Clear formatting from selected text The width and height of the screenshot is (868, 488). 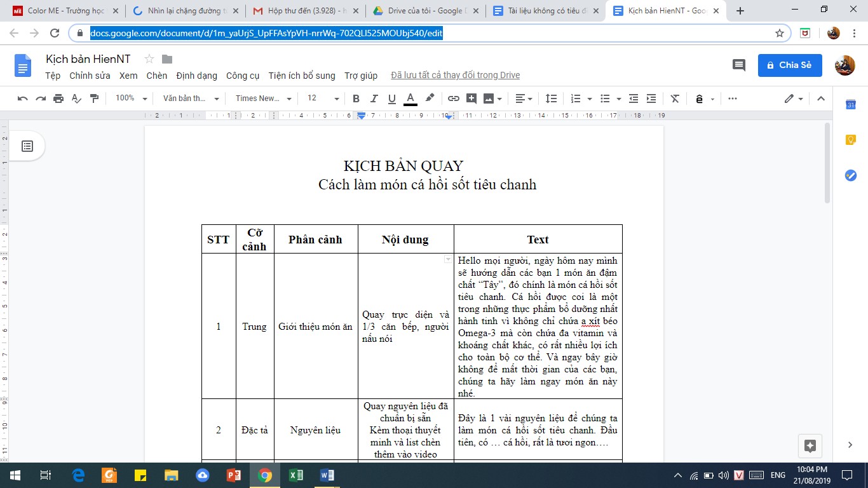click(675, 98)
